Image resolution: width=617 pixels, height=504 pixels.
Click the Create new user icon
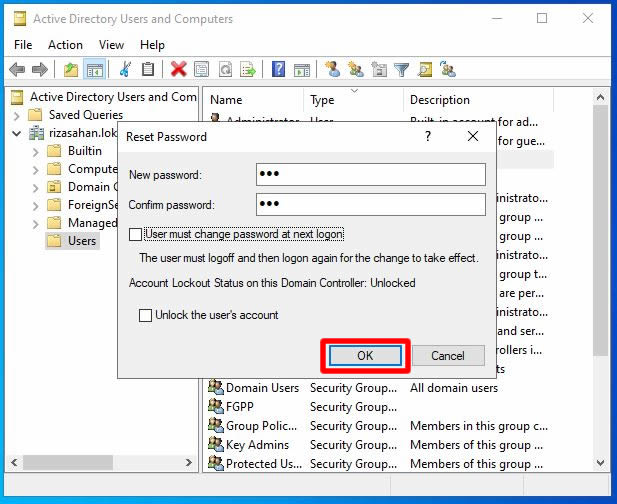333,70
